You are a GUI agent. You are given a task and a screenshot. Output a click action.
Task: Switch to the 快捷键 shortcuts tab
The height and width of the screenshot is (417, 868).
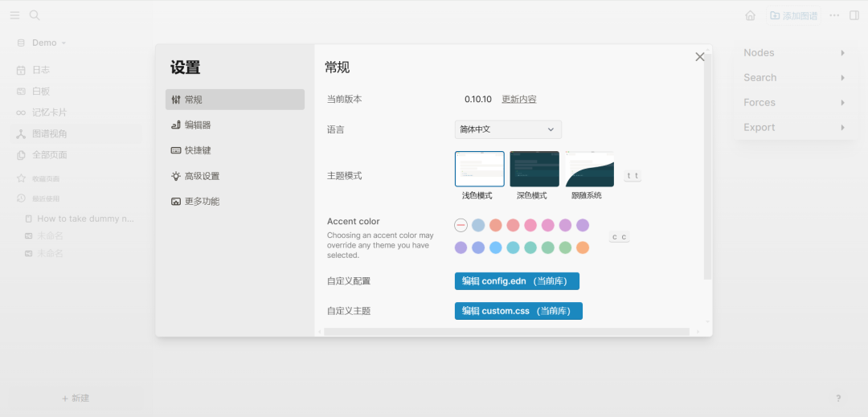click(235, 150)
